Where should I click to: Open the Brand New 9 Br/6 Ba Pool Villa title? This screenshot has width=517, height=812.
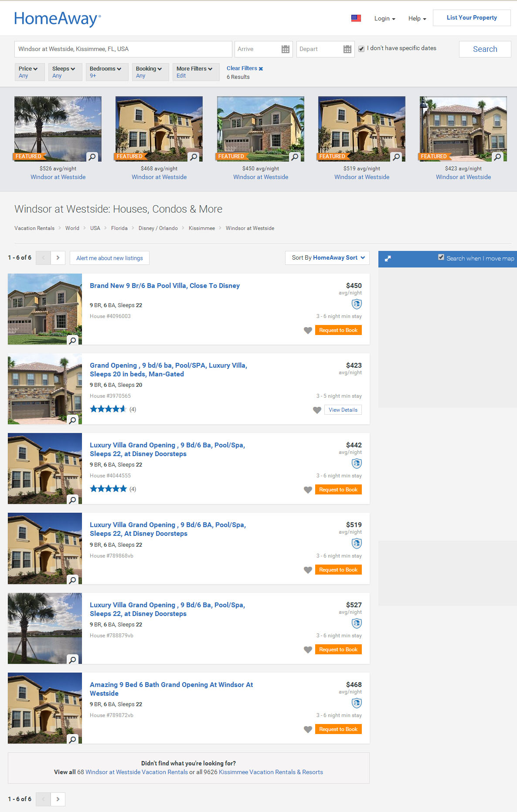tap(165, 286)
